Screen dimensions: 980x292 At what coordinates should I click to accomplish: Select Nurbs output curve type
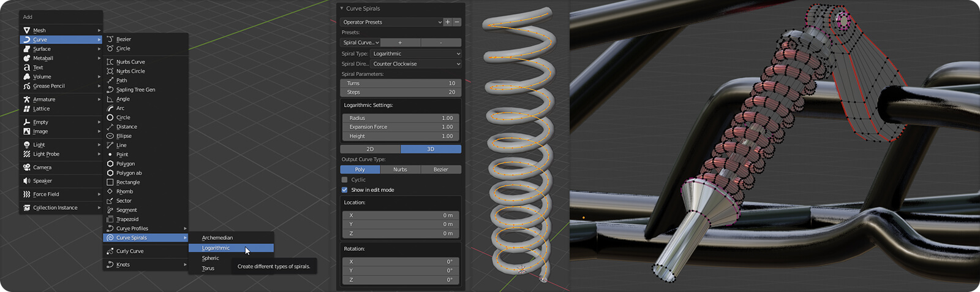(x=400, y=169)
